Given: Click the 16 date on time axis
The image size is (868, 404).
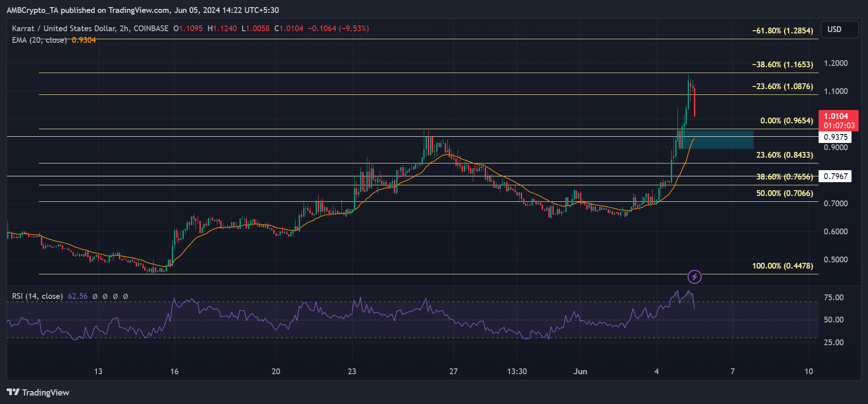Looking at the screenshot, I should pos(174,371).
